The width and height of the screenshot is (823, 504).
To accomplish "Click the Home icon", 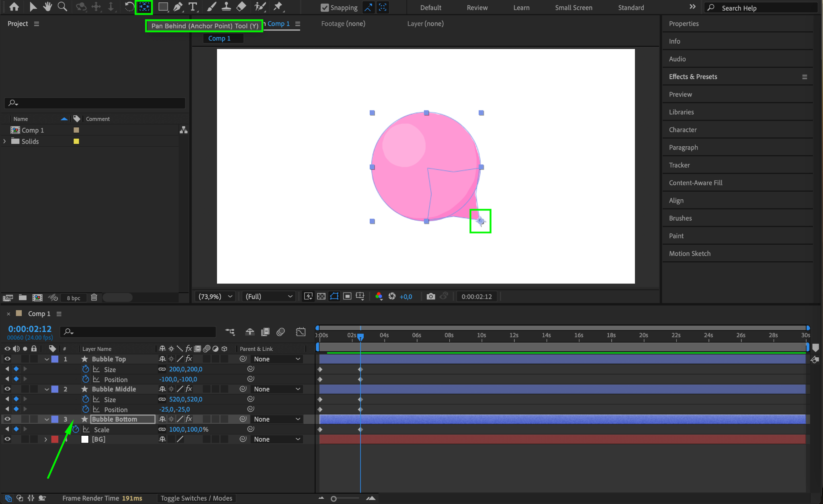I will coord(14,7).
